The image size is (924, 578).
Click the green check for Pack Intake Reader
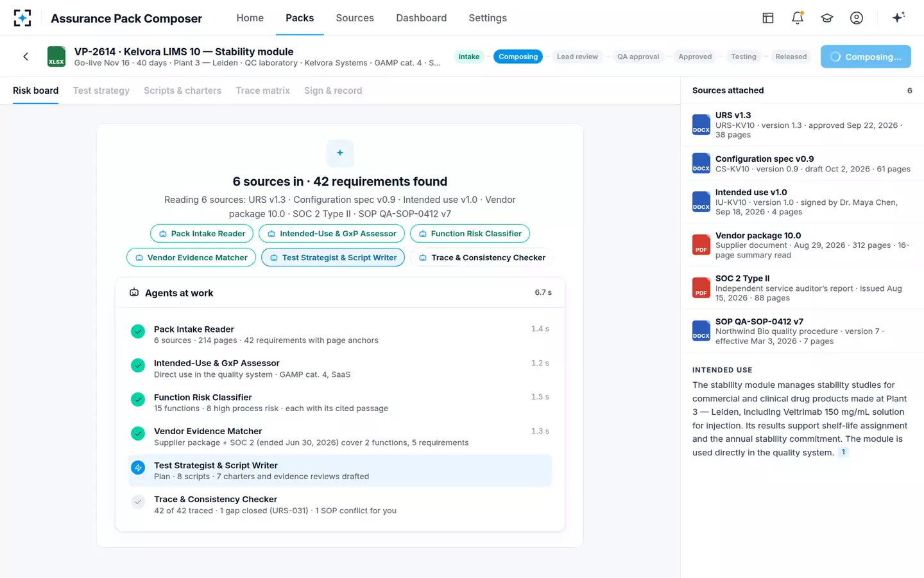coord(138,331)
